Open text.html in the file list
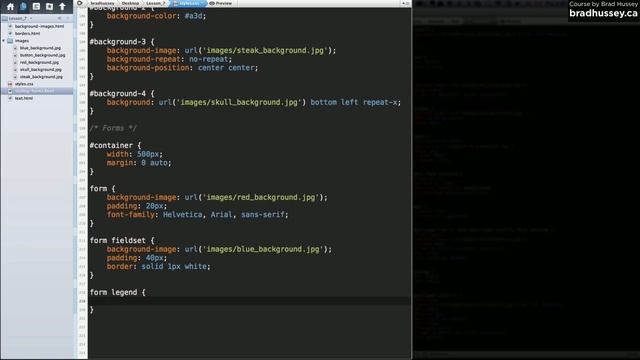The width and height of the screenshot is (640, 360). pos(24,98)
